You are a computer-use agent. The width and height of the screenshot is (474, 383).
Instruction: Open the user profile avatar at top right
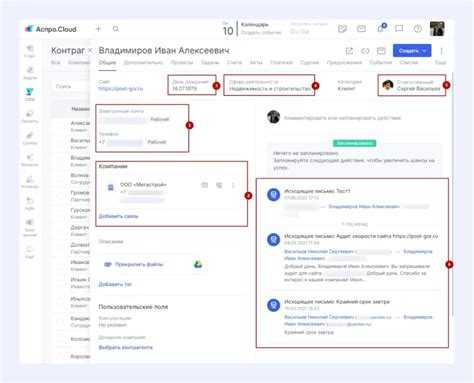click(437, 29)
